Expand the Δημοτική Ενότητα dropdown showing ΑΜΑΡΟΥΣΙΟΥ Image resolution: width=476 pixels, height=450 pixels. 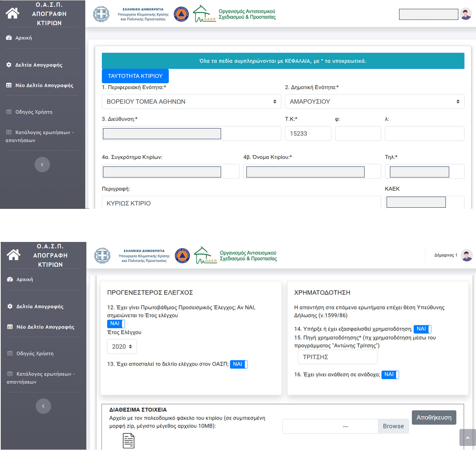pyautogui.click(x=374, y=102)
